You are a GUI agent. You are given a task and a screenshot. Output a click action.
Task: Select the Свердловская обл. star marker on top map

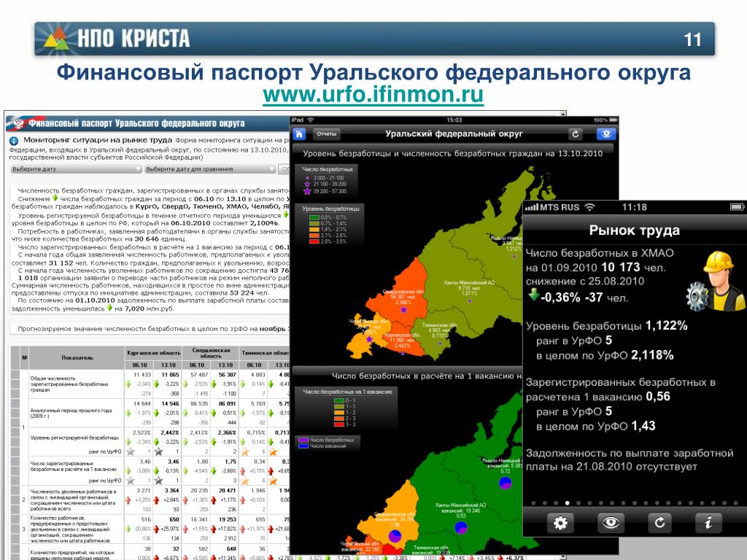pos(403,310)
